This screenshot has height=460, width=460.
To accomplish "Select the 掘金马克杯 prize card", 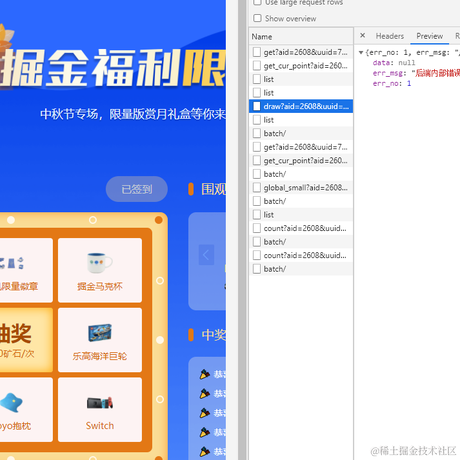I will (100, 270).
